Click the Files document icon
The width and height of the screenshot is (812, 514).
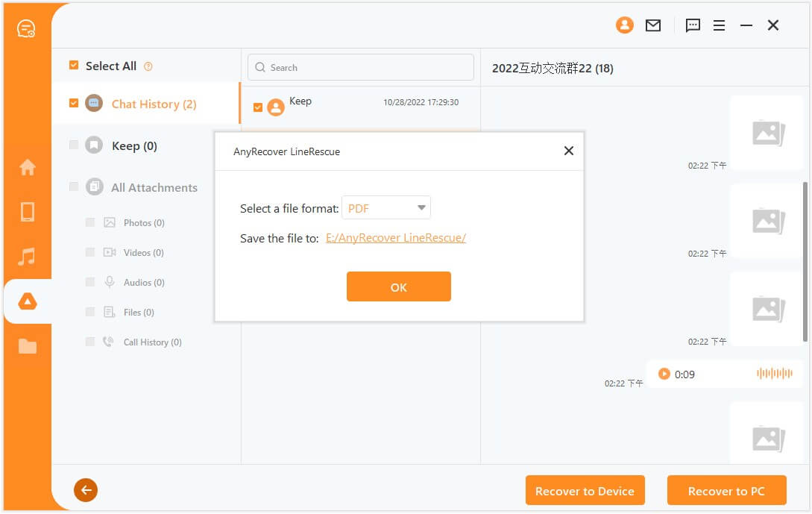coord(110,312)
